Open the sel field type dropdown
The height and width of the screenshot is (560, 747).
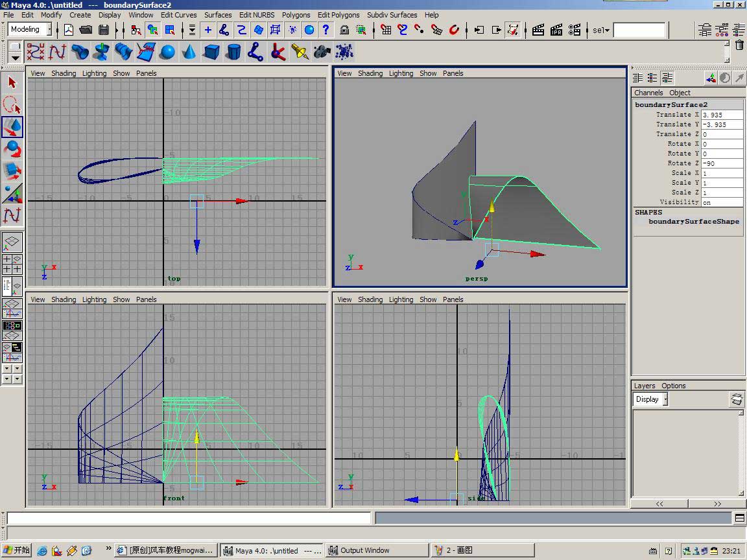[600, 30]
